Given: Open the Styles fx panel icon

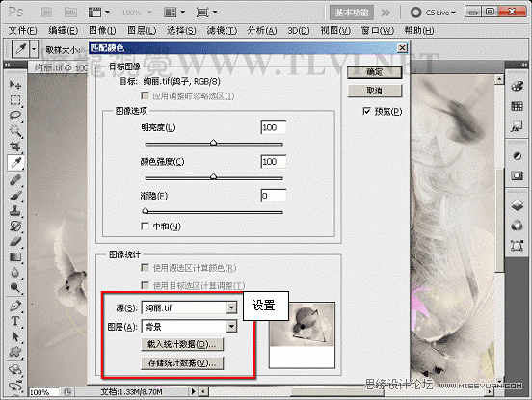Looking at the screenshot, I should pos(517,127).
